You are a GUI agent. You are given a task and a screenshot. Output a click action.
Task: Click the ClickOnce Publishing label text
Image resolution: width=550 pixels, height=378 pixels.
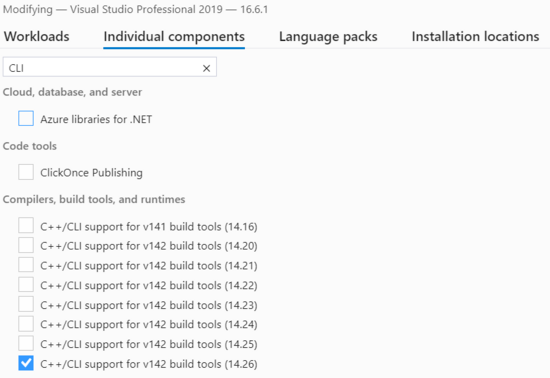click(91, 173)
